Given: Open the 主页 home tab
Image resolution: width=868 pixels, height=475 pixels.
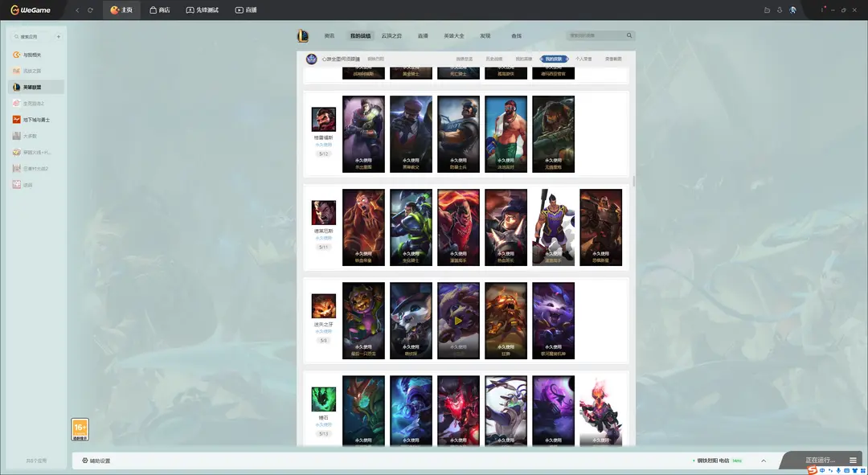Looking at the screenshot, I should (x=121, y=10).
